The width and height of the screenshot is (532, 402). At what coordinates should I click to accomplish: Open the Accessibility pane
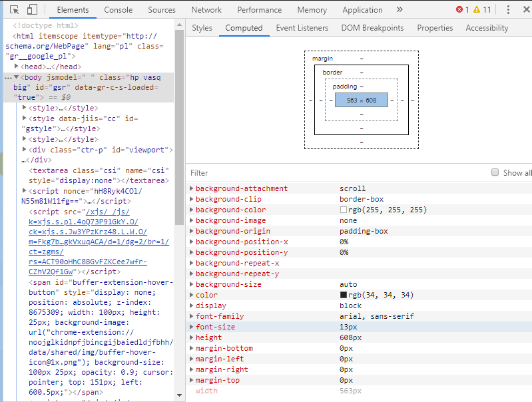coord(487,28)
